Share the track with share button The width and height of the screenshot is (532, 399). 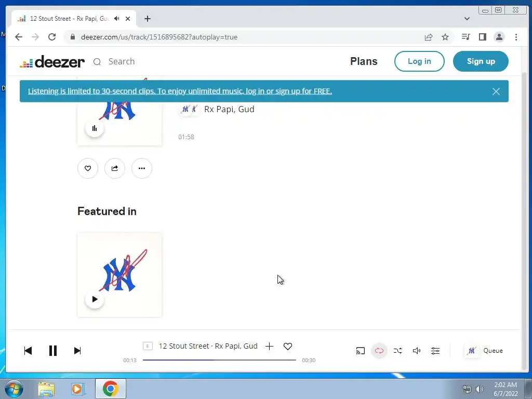point(115,168)
